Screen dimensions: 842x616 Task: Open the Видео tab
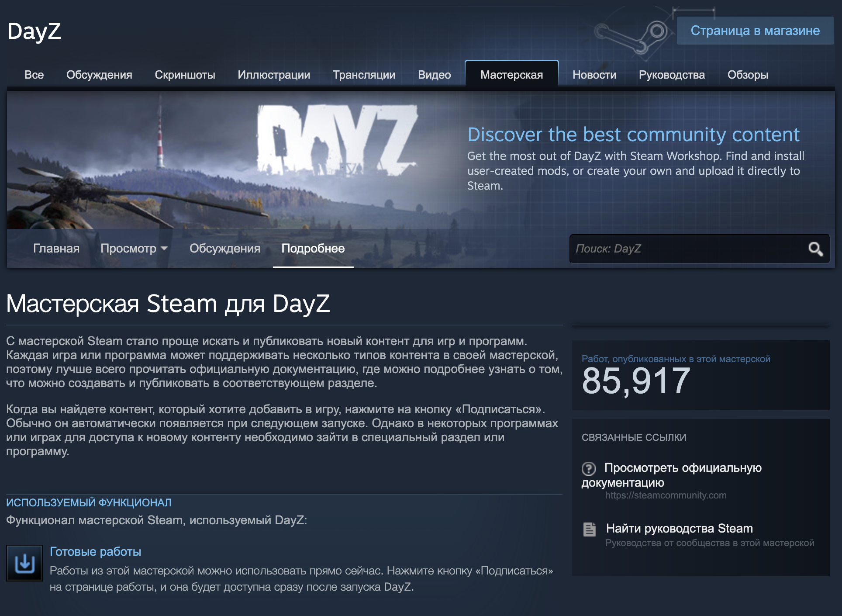click(434, 75)
